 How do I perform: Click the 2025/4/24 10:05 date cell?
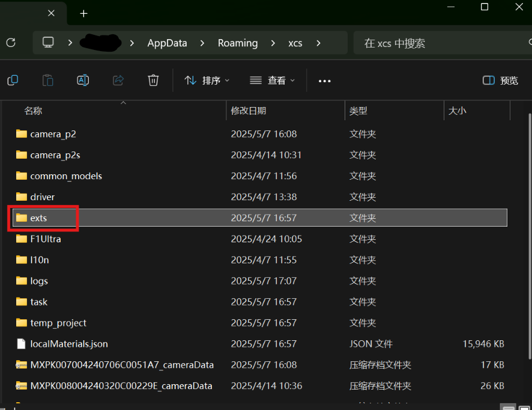[x=267, y=239]
